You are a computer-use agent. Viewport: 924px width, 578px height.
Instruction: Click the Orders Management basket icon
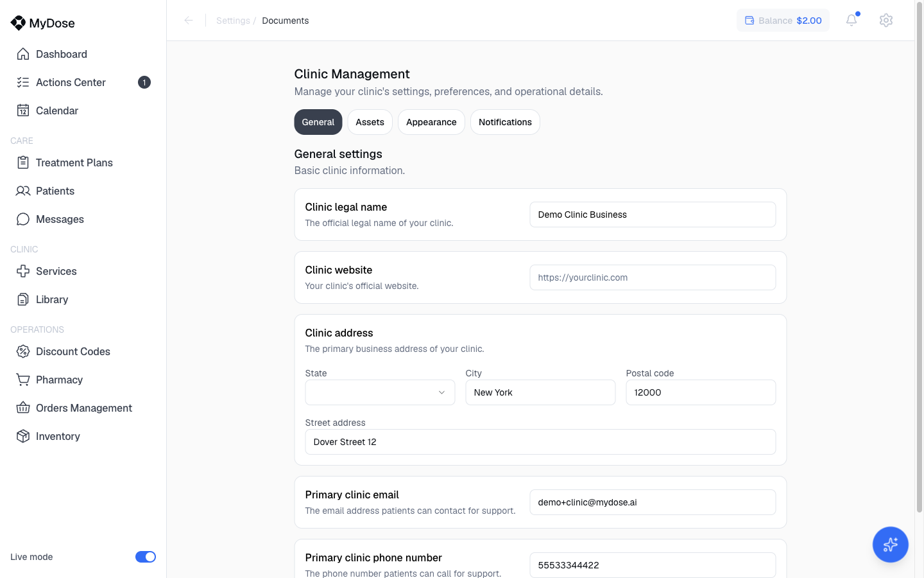click(x=23, y=408)
